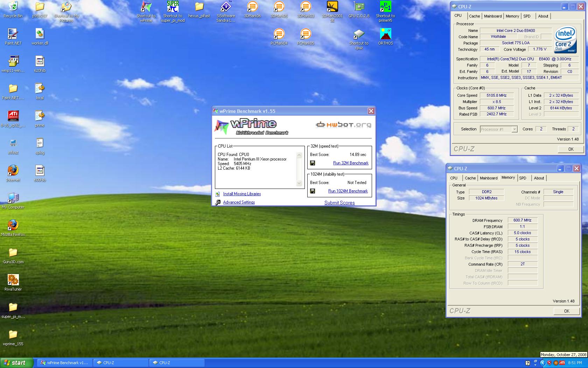Click scroll-down arrow in CPU List box
The width and height of the screenshot is (588, 368).
tap(299, 183)
